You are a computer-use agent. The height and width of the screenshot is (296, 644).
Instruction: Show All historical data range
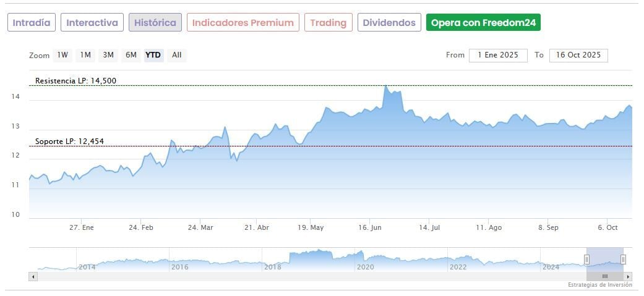177,55
